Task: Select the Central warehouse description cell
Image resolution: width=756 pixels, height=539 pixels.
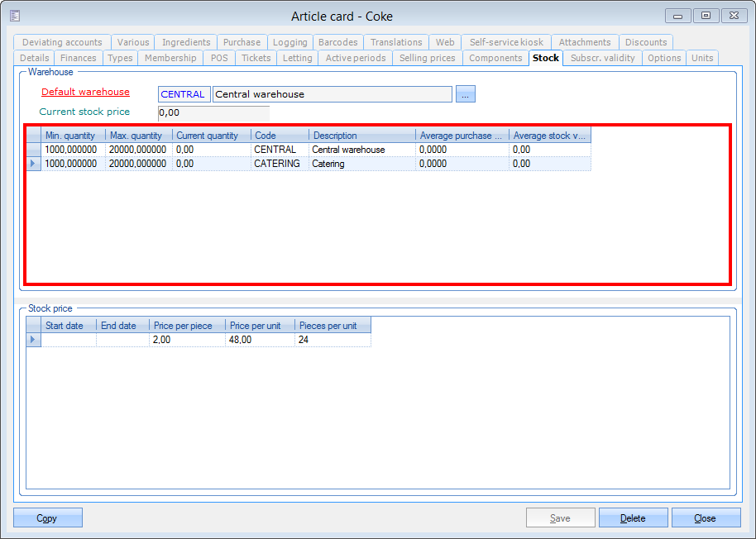Action: 361,150
